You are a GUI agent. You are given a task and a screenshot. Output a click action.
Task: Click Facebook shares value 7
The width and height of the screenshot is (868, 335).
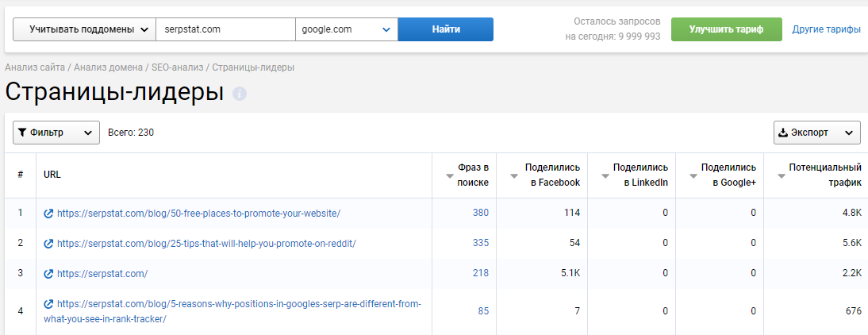(578, 311)
